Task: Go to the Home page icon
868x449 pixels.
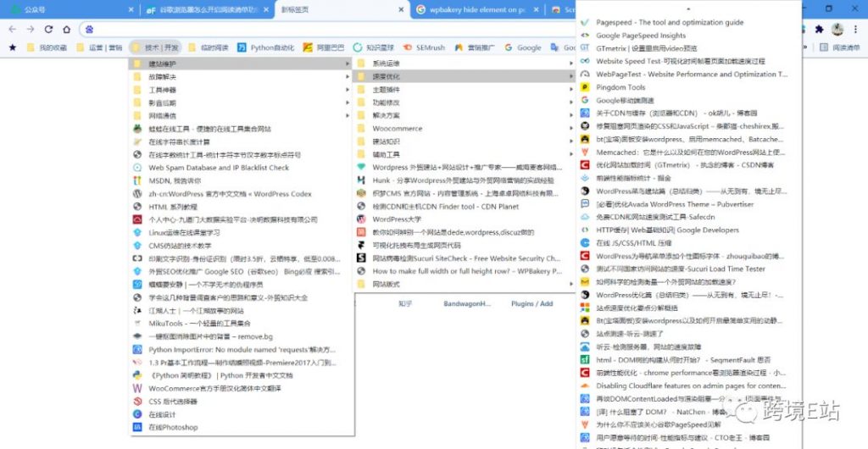Action: click(x=66, y=30)
